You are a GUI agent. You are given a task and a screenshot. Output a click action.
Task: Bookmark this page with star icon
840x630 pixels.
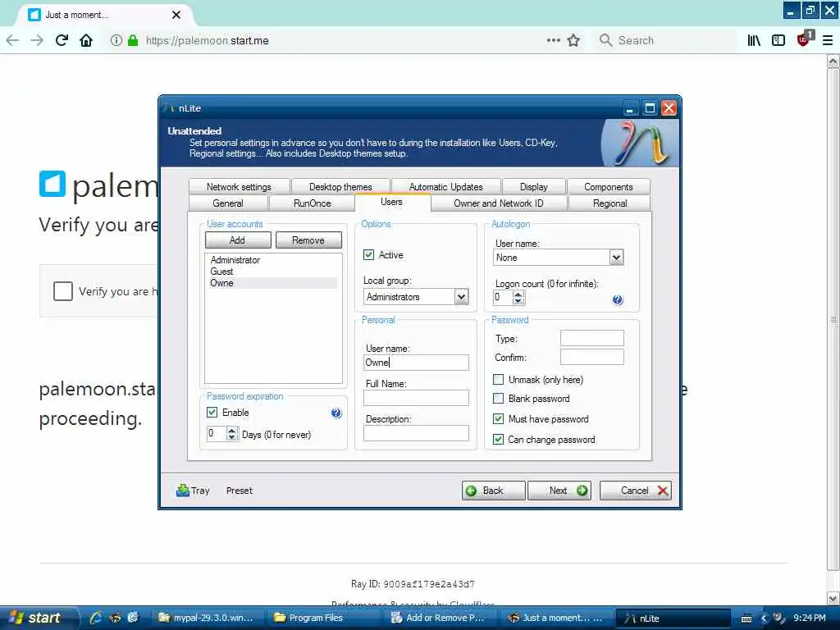(573, 41)
